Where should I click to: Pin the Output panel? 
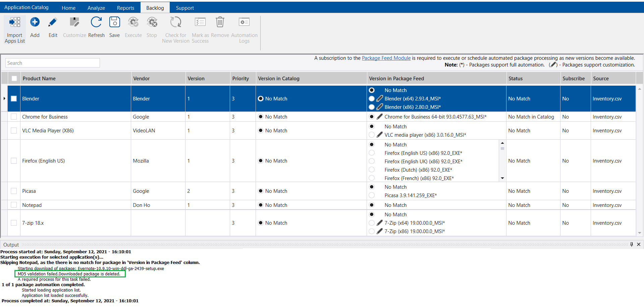pos(632,245)
